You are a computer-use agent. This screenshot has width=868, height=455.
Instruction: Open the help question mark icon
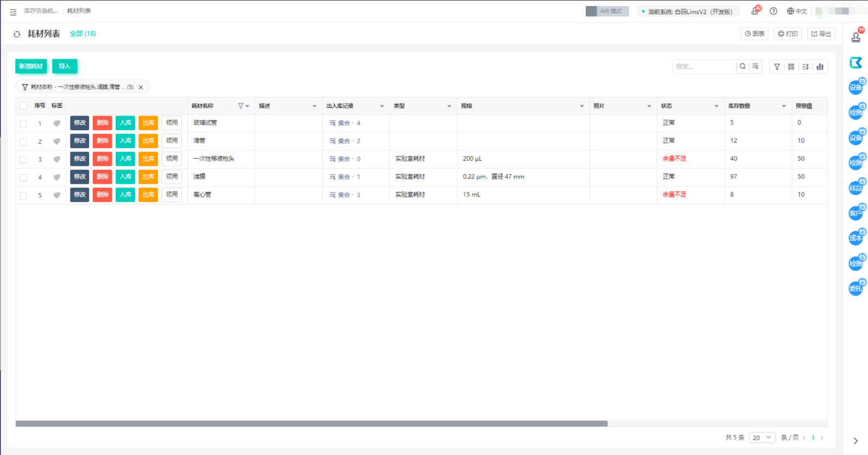click(774, 11)
